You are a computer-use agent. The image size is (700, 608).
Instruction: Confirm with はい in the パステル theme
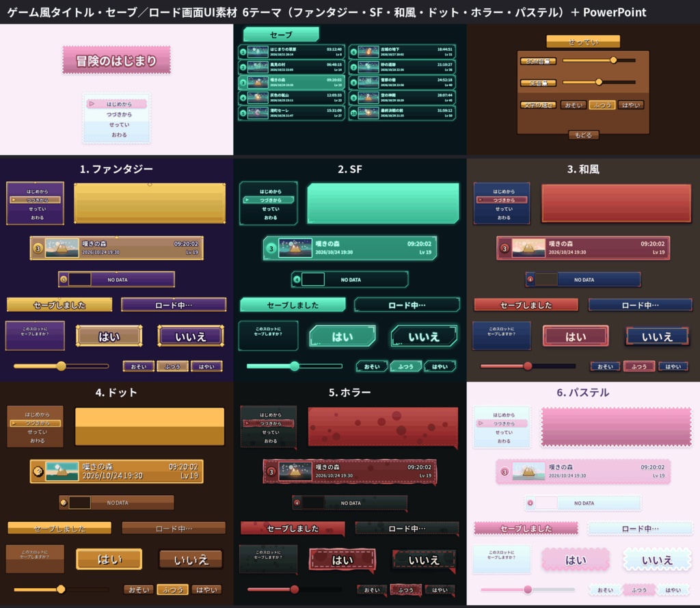576,559
